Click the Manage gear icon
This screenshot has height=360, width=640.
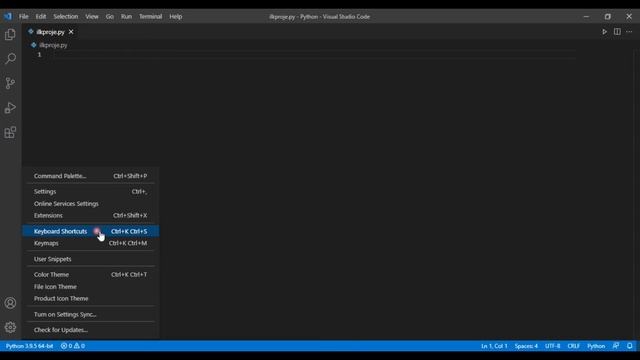10,327
